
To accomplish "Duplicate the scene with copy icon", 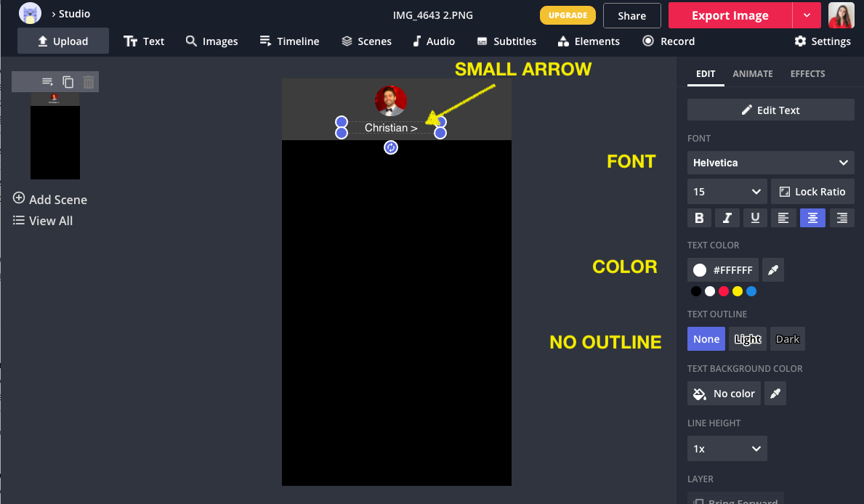I will coord(68,82).
